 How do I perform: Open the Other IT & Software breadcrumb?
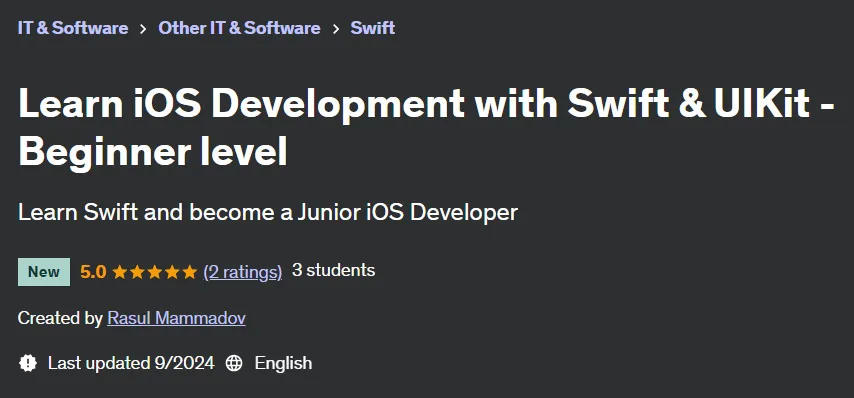239,28
